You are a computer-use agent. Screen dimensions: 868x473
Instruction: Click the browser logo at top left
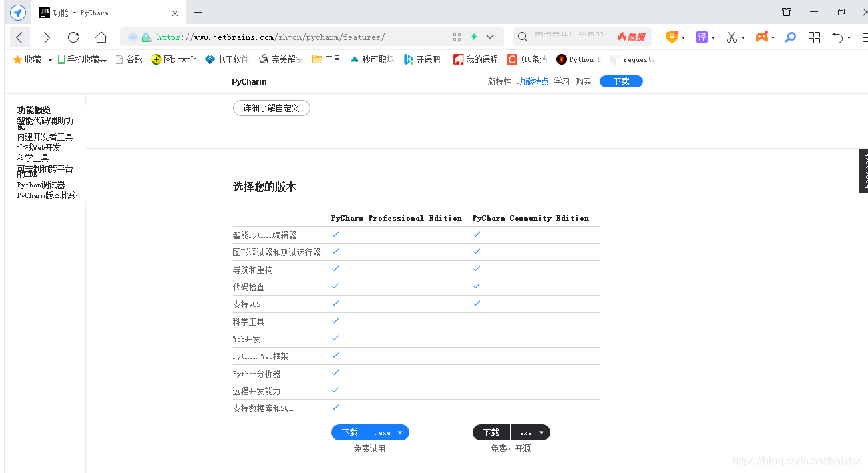[x=18, y=13]
